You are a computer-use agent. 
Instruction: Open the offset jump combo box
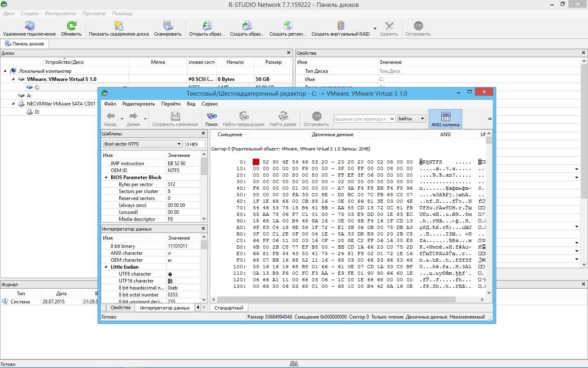click(365, 119)
